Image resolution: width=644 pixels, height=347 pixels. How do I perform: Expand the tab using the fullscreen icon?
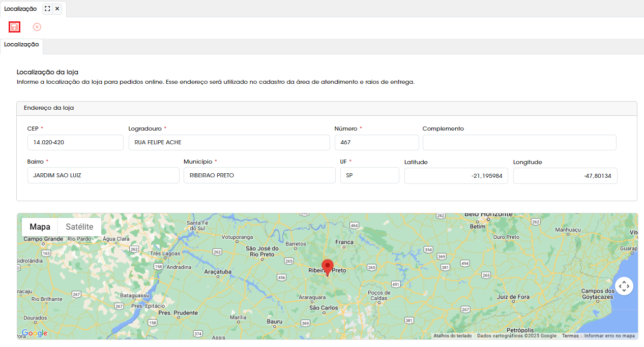(x=47, y=9)
